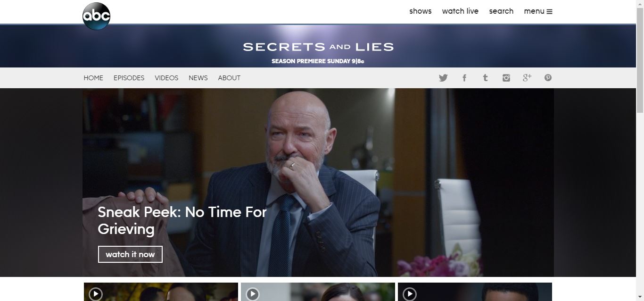Select the VIDEOS tab
644x301 pixels.
pyautogui.click(x=166, y=78)
